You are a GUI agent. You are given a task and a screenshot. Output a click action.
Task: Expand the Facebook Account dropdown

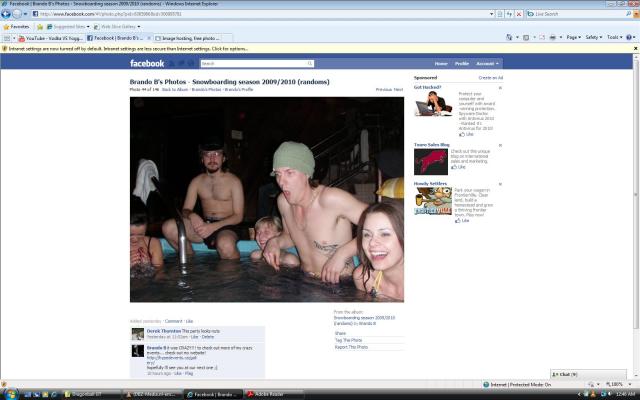(487, 64)
